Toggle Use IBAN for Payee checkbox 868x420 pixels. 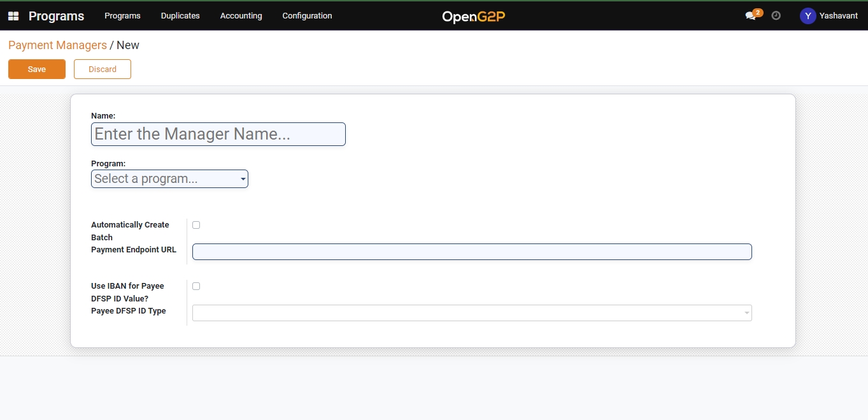pyautogui.click(x=196, y=286)
